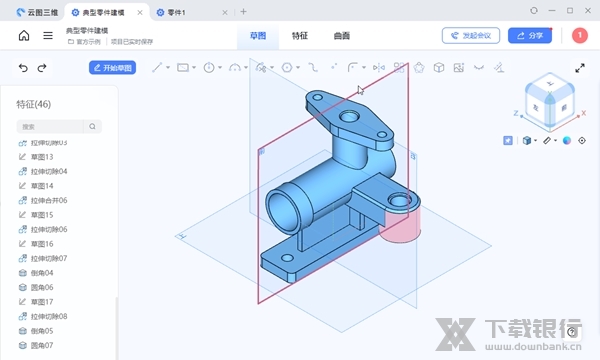600x360 pixels.
Task: Close the 零件1 tab
Action: tap(225, 12)
